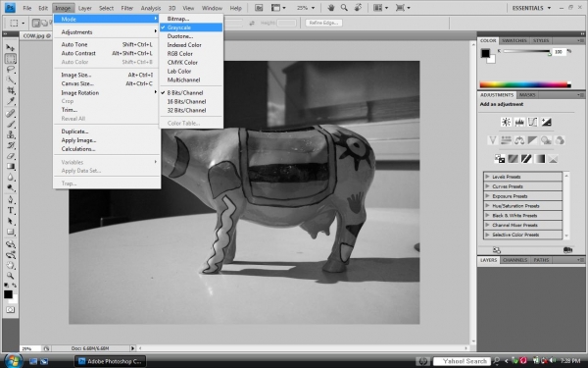Click the K slider in Color panel
This screenshot has height=368, width=588.
pyautogui.click(x=527, y=51)
